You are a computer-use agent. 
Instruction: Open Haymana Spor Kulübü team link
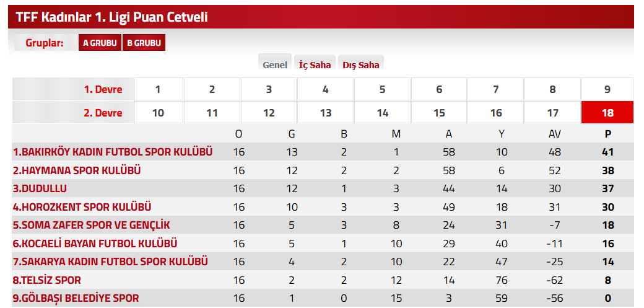77,170
